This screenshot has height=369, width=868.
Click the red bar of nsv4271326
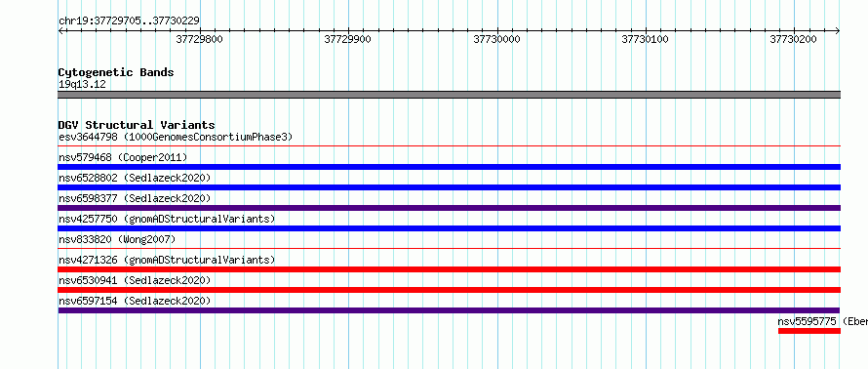coord(450,269)
